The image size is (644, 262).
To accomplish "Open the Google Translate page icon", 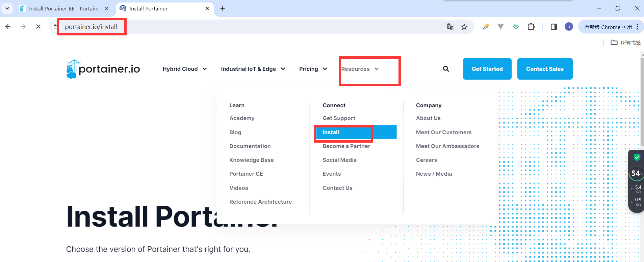I will pyautogui.click(x=450, y=27).
